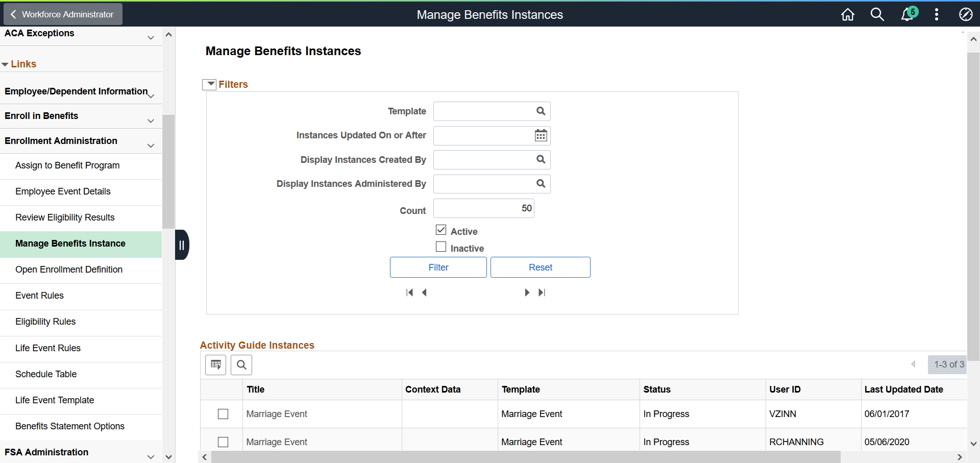The height and width of the screenshot is (463, 980).
Task: Uncheck the Active checkbox
Action: [441, 230]
